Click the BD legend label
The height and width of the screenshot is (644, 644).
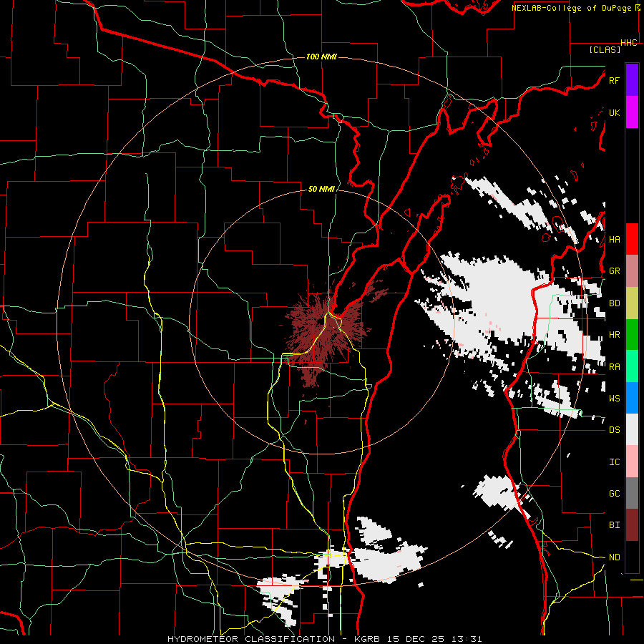click(614, 303)
